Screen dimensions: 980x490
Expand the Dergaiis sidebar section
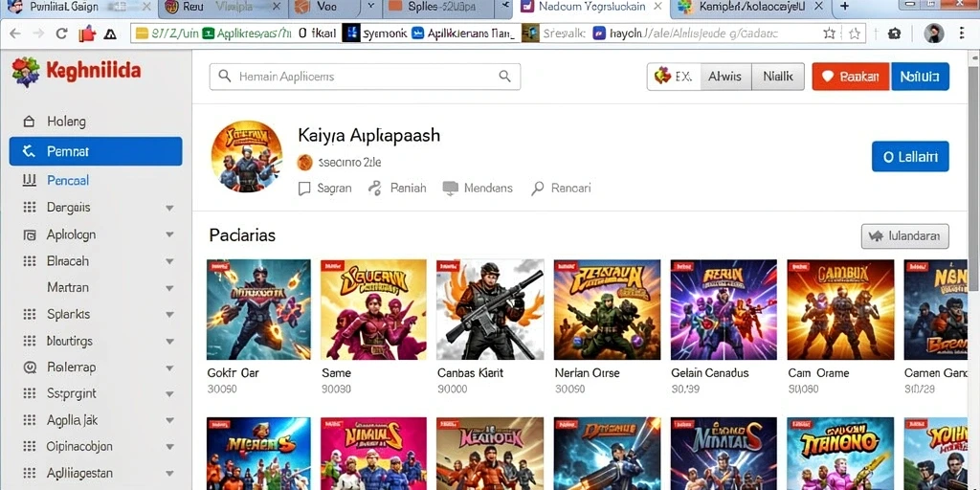pyautogui.click(x=169, y=208)
